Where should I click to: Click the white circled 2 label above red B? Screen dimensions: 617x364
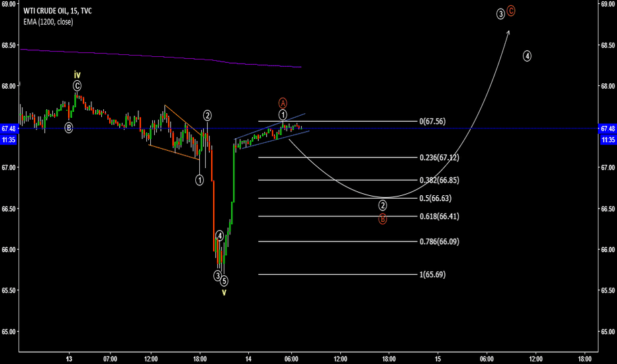click(383, 205)
